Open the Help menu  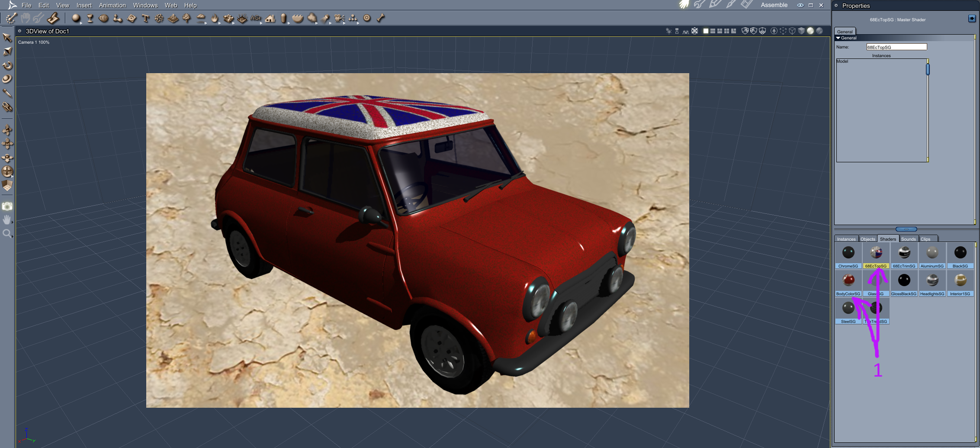coord(190,5)
